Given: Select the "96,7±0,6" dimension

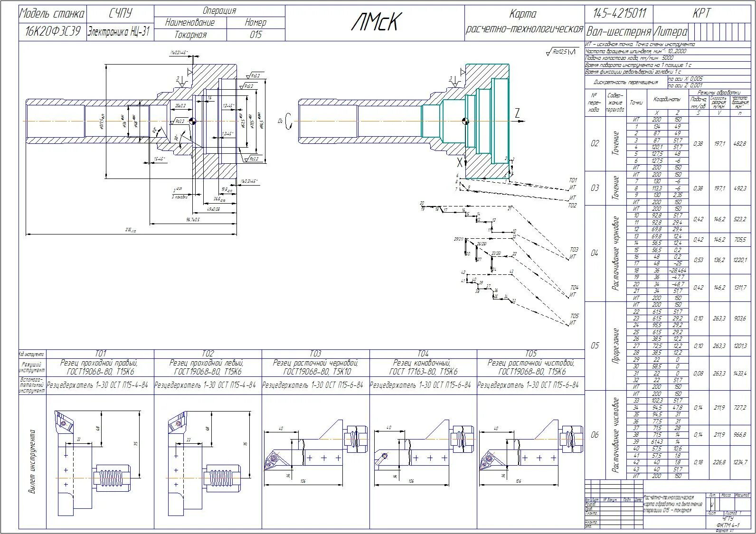Looking at the screenshot, I should [193, 220].
